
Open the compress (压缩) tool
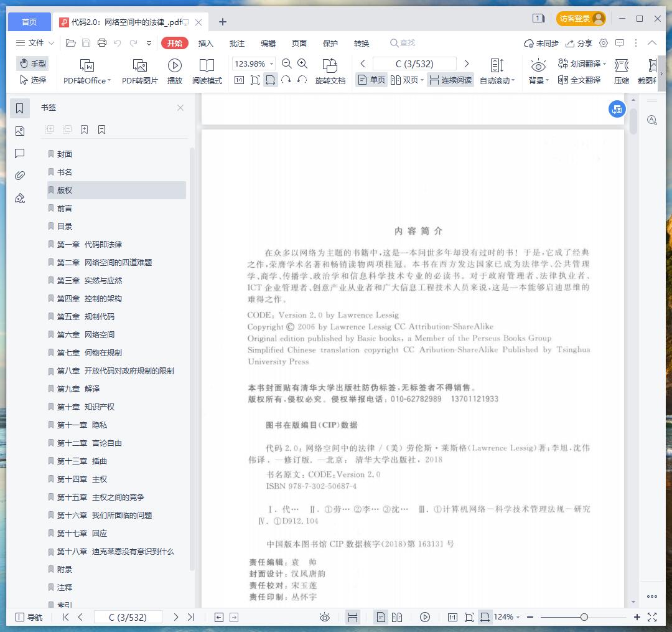pos(622,72)
